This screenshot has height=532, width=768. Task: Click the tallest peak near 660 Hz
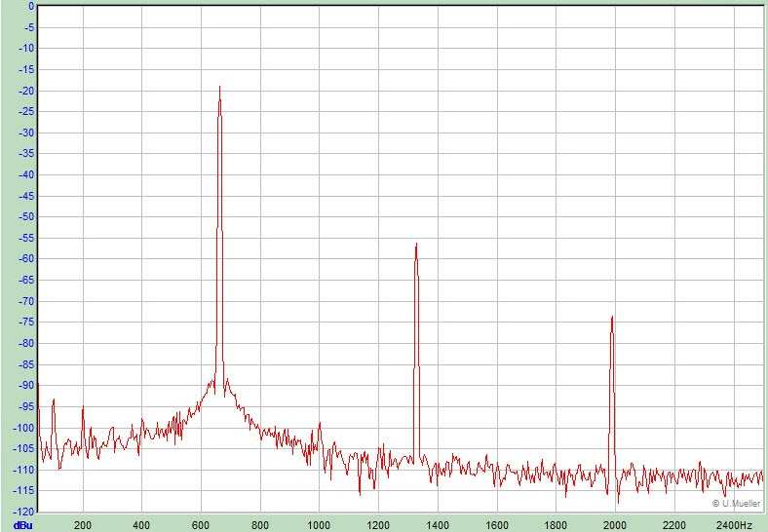pos(219,89)
